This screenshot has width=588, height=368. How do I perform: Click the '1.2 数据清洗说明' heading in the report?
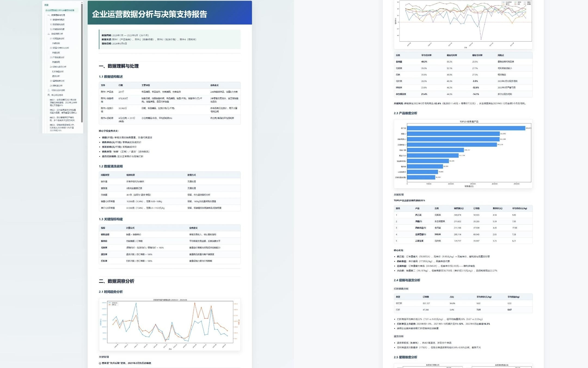click(x=111, y=166)
